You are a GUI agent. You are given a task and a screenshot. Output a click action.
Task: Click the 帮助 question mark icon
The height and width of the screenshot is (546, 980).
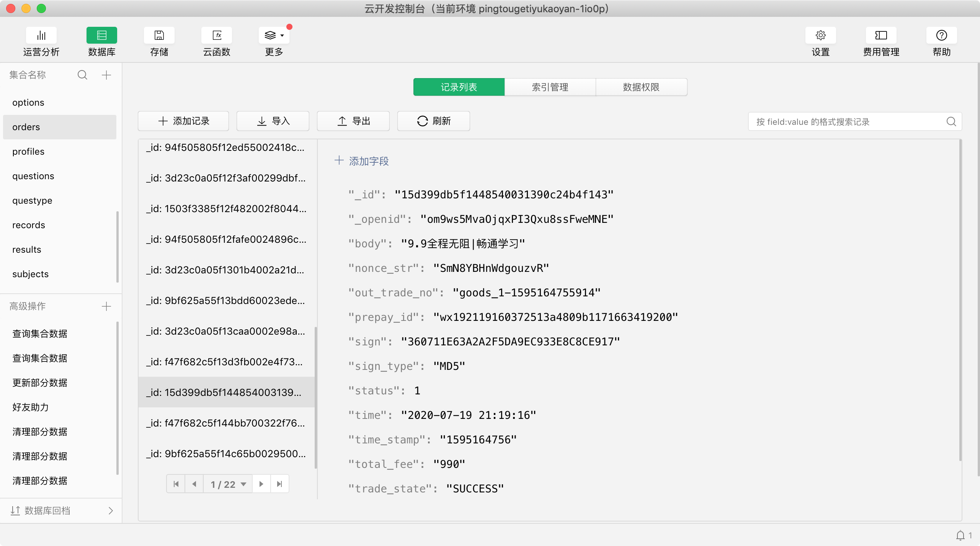point(941,36)
